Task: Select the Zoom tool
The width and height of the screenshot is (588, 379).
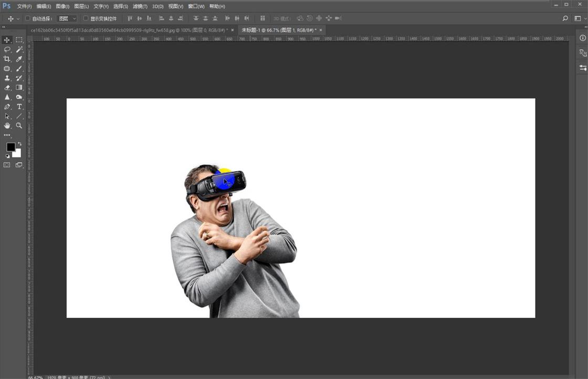Action: (x=19, y=125)
